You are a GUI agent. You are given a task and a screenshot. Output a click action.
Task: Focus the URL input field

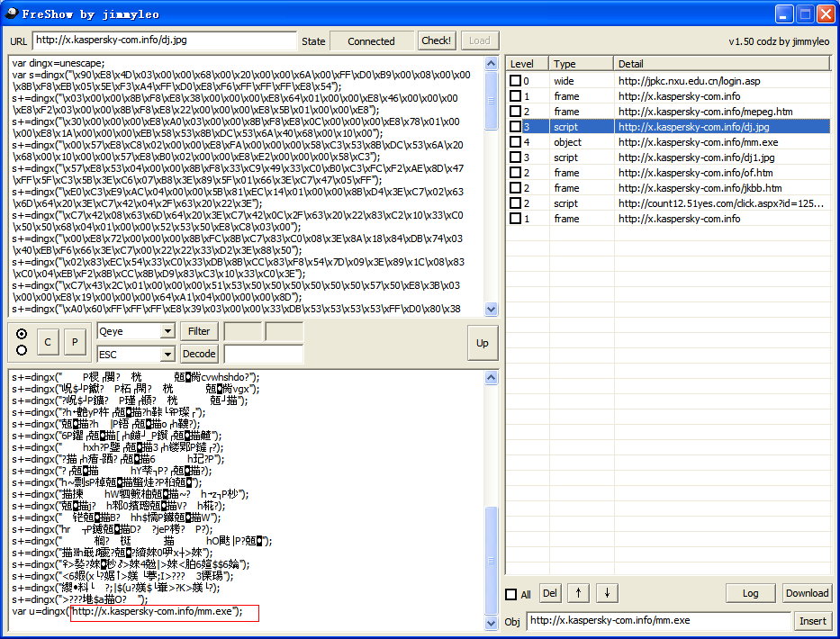tap(165, 40)
